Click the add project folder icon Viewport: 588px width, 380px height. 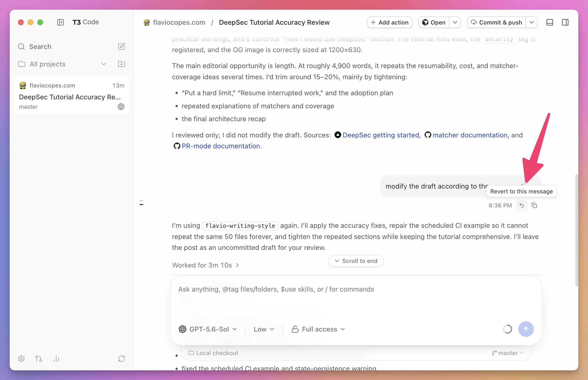[x=122, y=64]
